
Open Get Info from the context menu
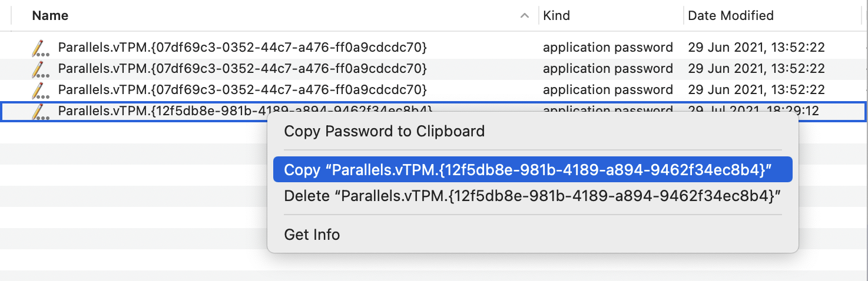(312, 235)
